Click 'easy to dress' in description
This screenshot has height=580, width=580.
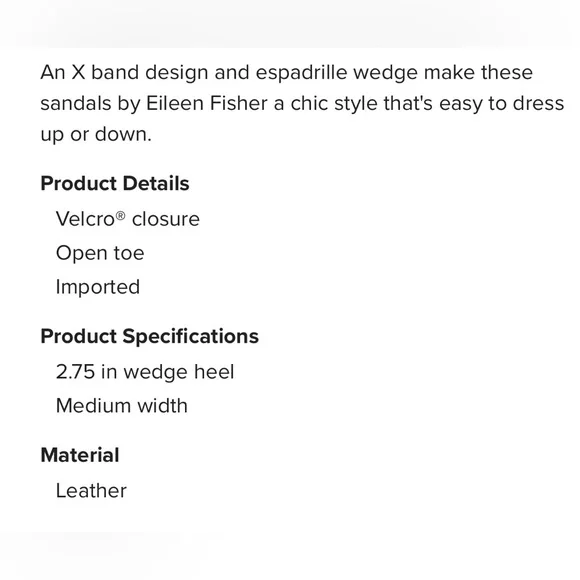[x=502, y=103]
